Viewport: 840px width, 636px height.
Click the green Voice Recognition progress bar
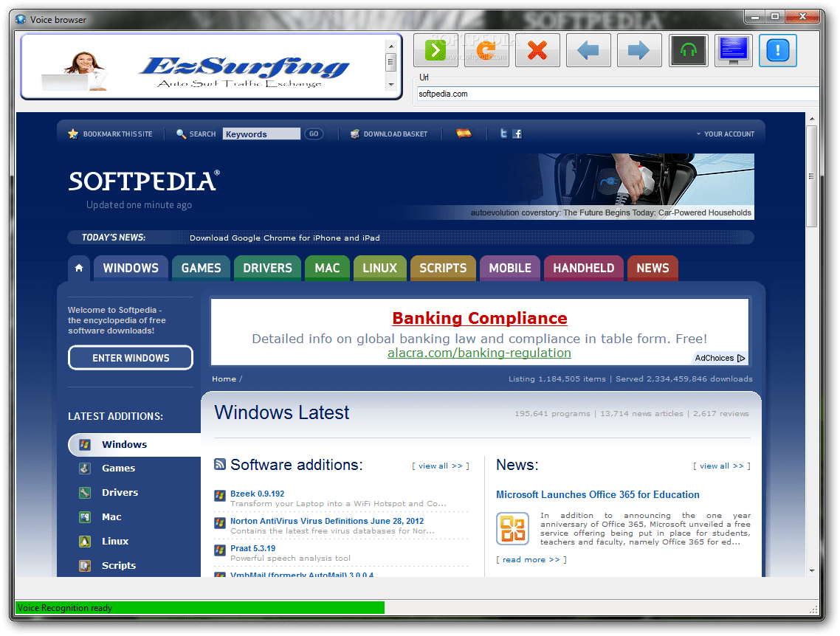(200, 608)
